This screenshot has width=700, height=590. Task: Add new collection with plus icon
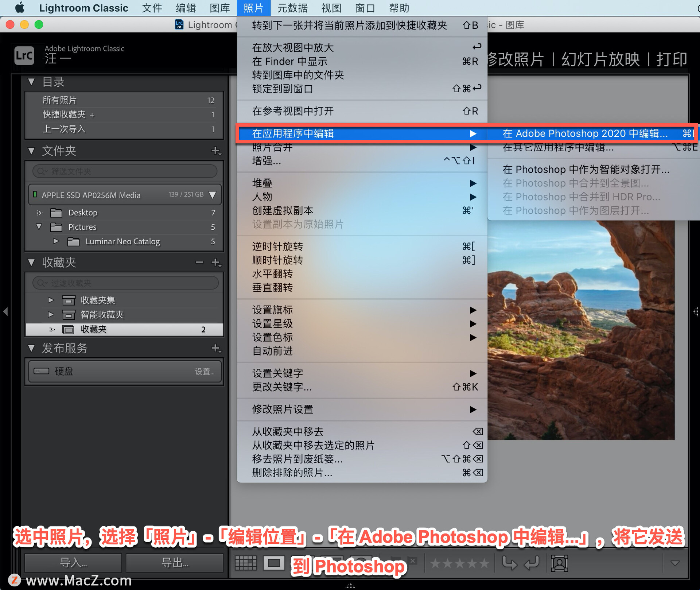click(216, 262)
